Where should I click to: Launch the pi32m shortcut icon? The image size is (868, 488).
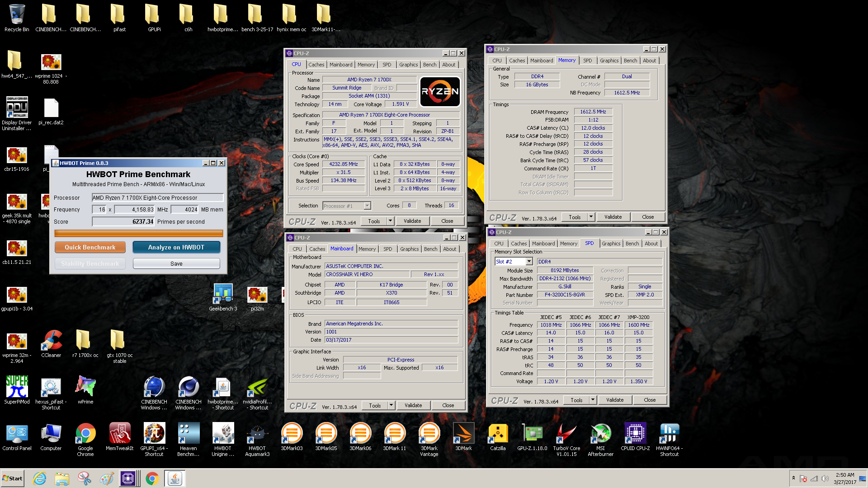pos(257,297)
